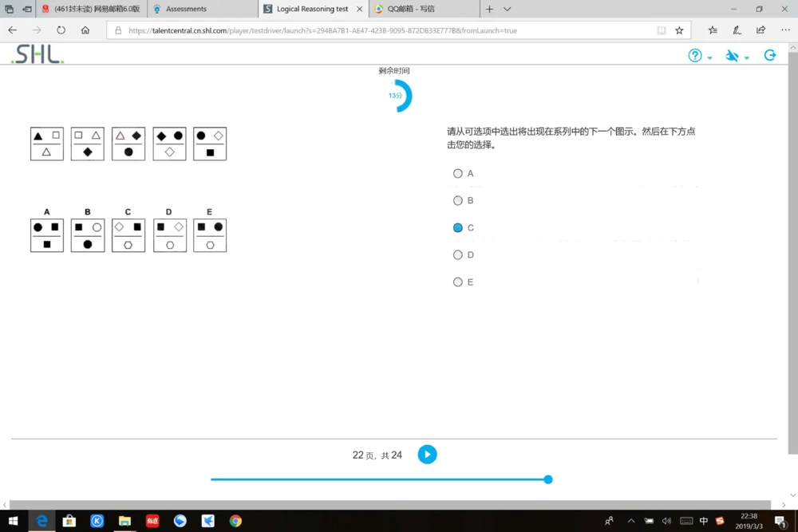Launch Chrome from the taskbar

(x=235, y=521)
